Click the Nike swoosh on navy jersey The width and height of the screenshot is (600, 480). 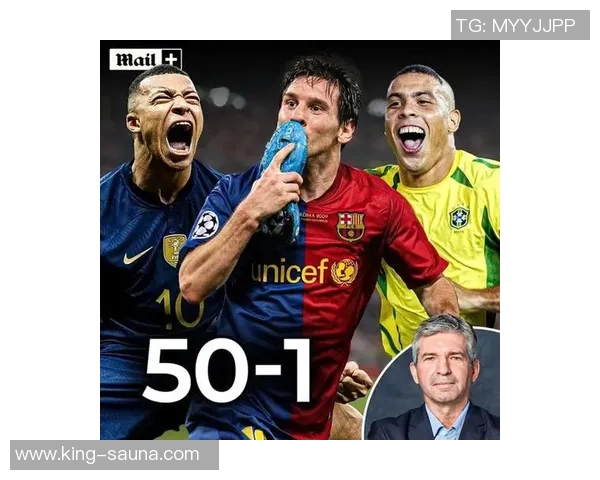coord(137,256)
